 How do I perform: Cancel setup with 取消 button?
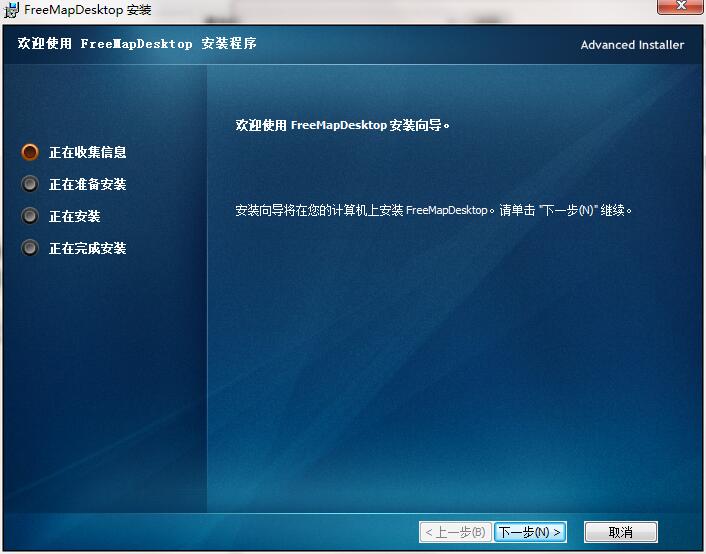coord(620,532)
